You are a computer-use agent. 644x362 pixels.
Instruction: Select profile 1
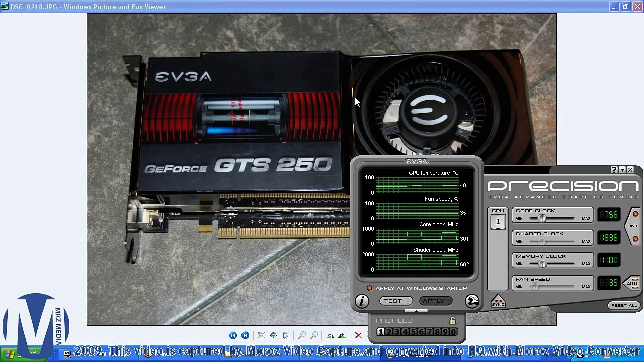[381, 332]
